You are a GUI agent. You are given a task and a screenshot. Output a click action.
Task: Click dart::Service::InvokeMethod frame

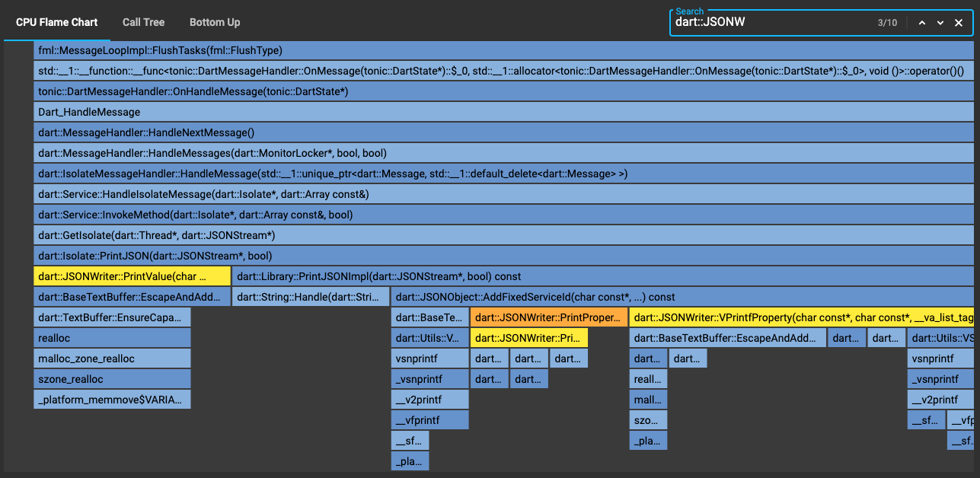tap(504, 215)
